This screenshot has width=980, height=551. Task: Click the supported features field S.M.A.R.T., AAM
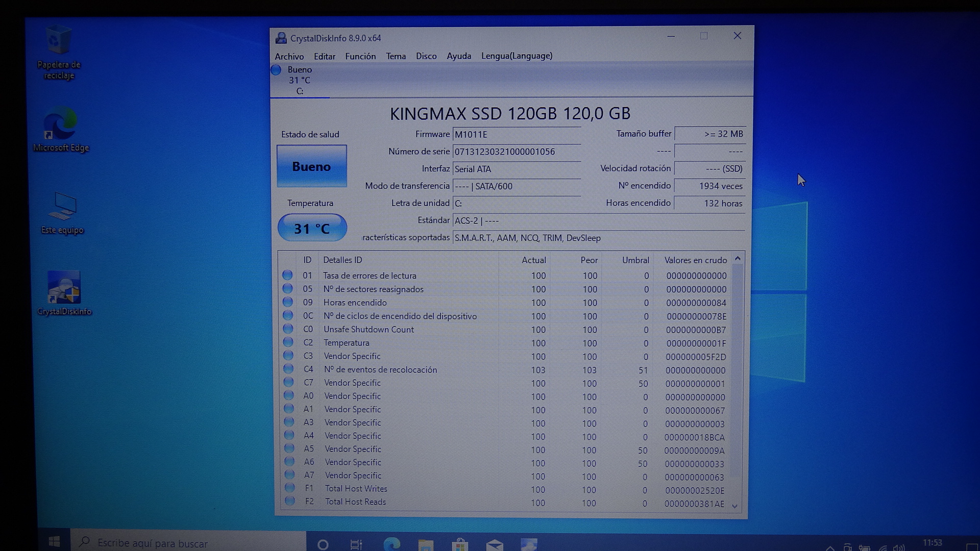[599, 238]
